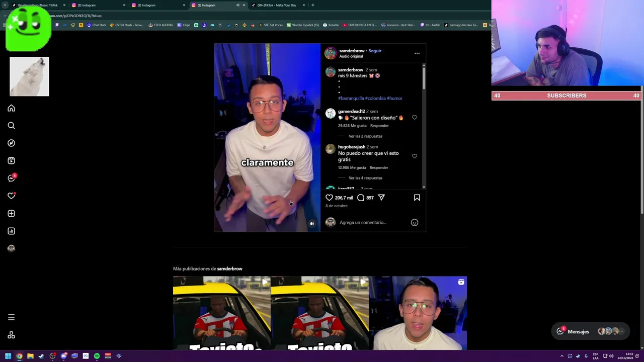Click the comments panel scrollbar

424,78
